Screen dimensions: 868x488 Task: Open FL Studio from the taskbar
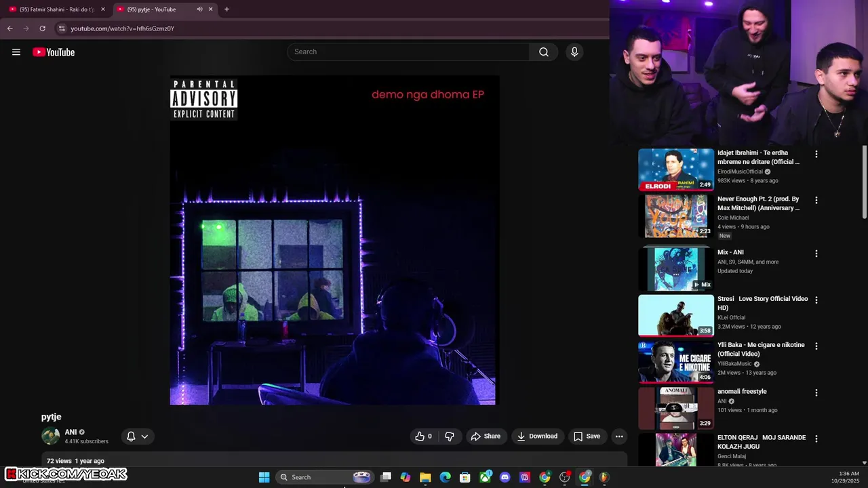[604, 477]
